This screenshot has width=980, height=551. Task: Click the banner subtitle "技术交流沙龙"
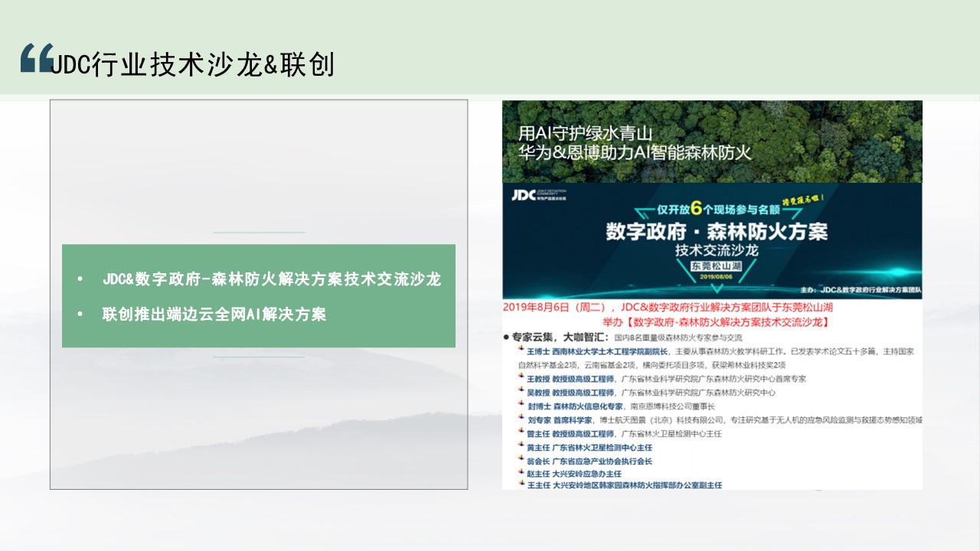(715, 250)
